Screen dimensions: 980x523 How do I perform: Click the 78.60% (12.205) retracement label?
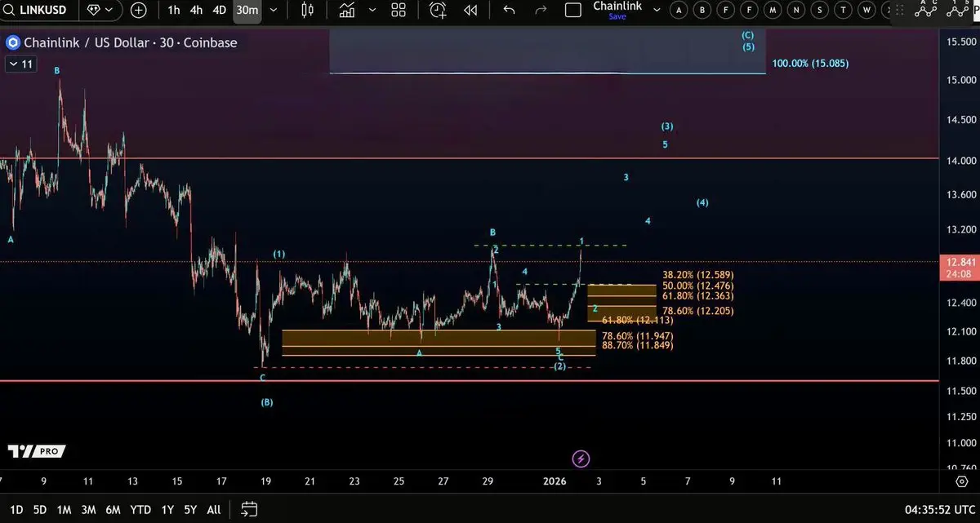point(697,311)
